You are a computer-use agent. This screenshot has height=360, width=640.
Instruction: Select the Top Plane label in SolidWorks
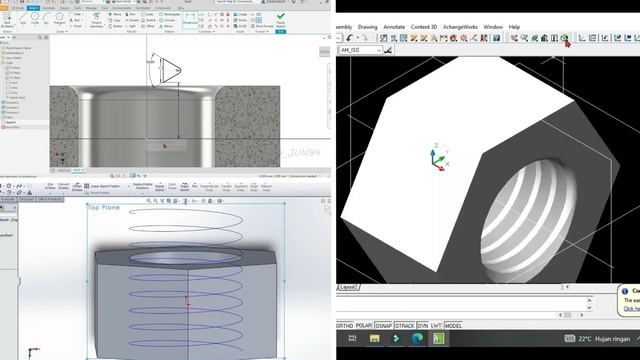point(104,207)
